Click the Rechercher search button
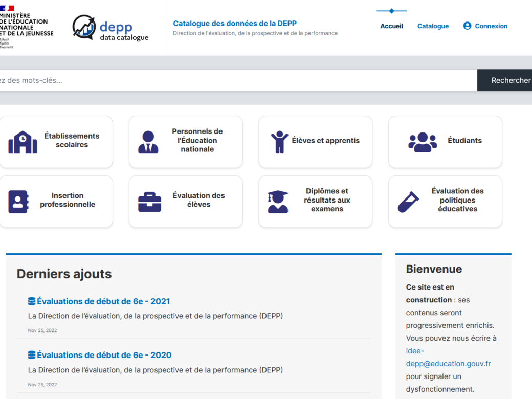 coord(504,80)
